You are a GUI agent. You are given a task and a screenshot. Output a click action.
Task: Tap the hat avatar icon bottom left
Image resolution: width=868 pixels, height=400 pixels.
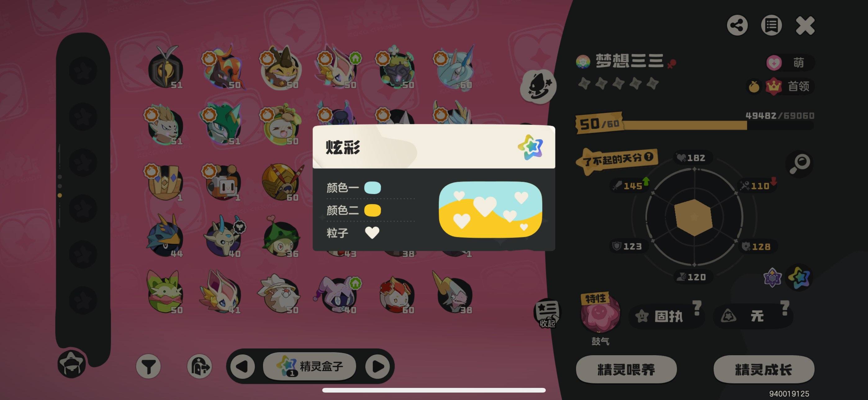(71, 364)
